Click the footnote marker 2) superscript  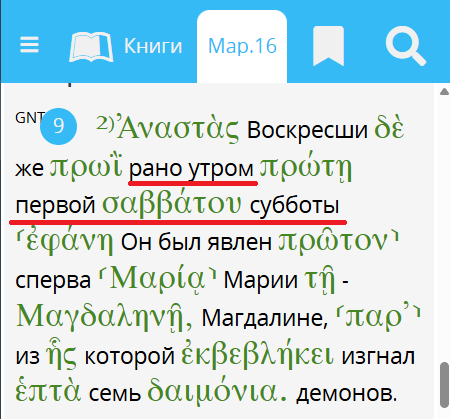(x=105, y=124)
